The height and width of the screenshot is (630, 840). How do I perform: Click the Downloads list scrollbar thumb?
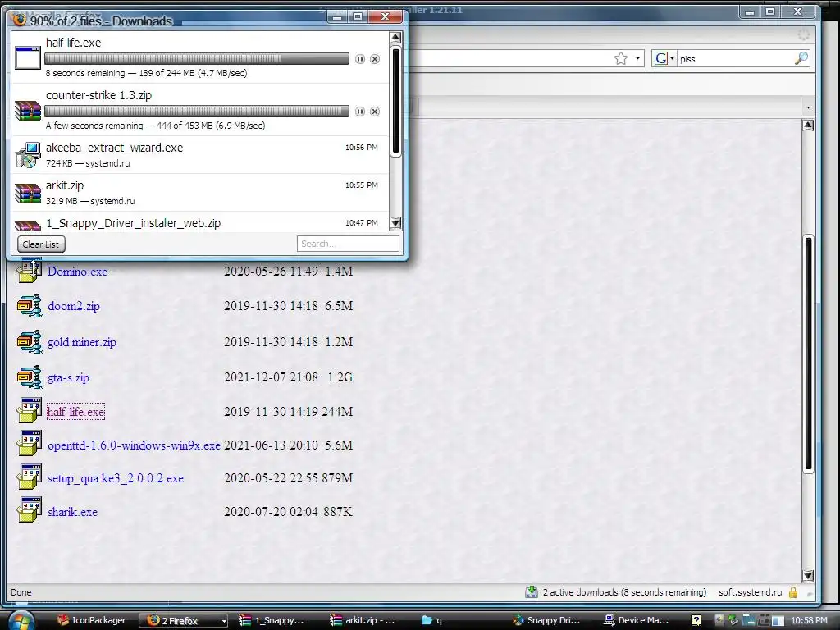tap(395, 101)
